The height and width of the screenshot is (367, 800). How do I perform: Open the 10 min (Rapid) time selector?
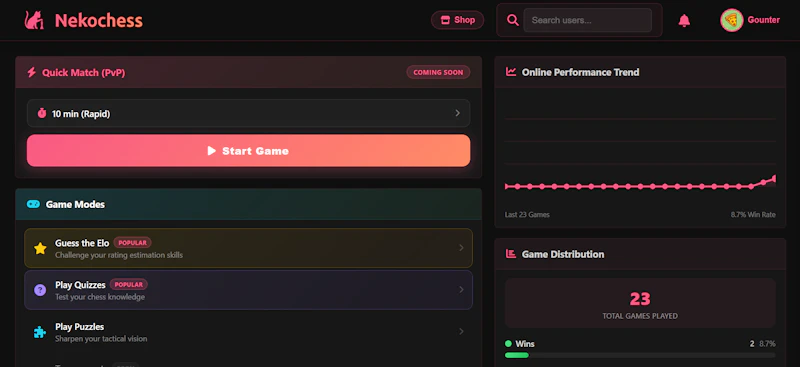(x=248, y=113)
